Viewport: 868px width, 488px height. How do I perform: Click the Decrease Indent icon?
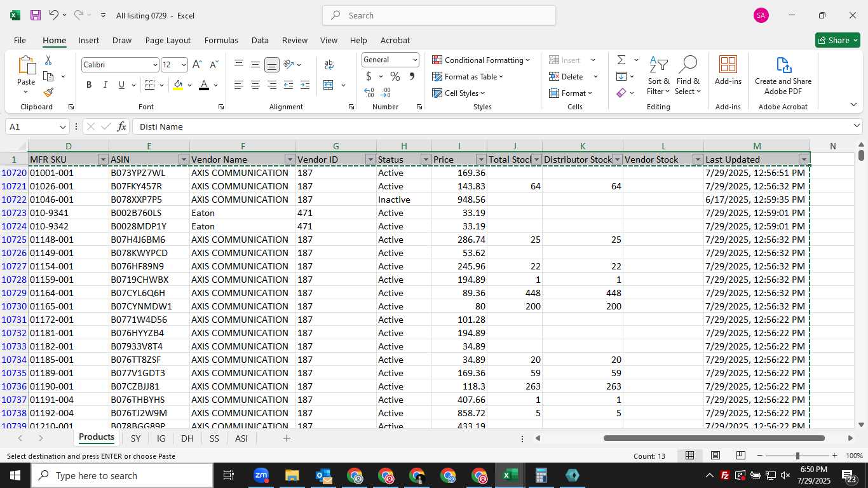click(x=288, y=85)
